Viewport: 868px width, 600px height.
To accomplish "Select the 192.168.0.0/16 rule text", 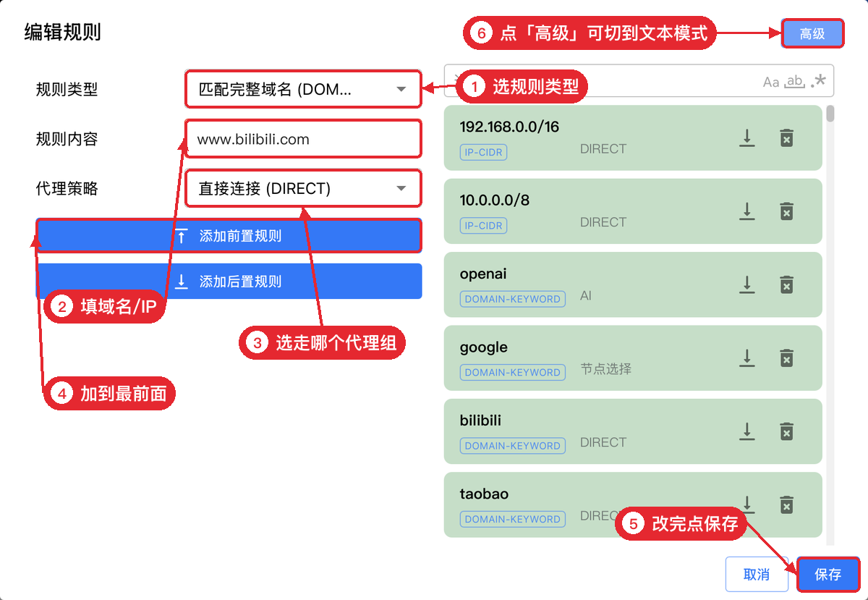I will pyautogui.click(x=509, y=127).
